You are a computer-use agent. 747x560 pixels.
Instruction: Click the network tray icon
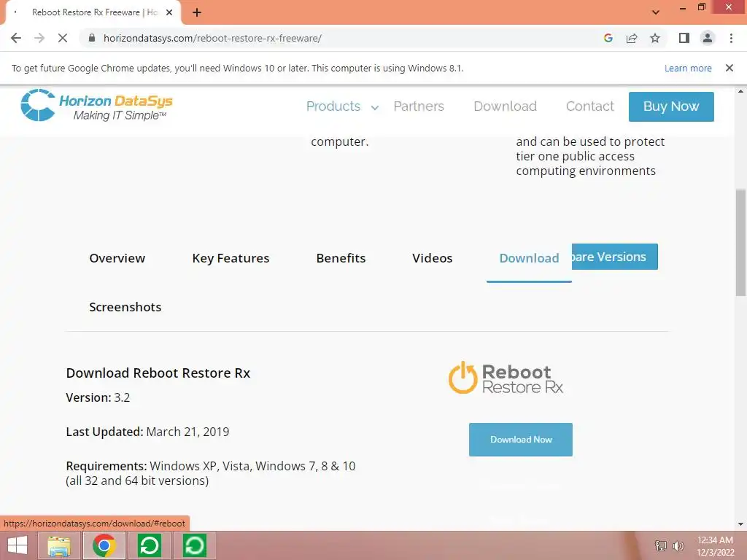[660, 545]
